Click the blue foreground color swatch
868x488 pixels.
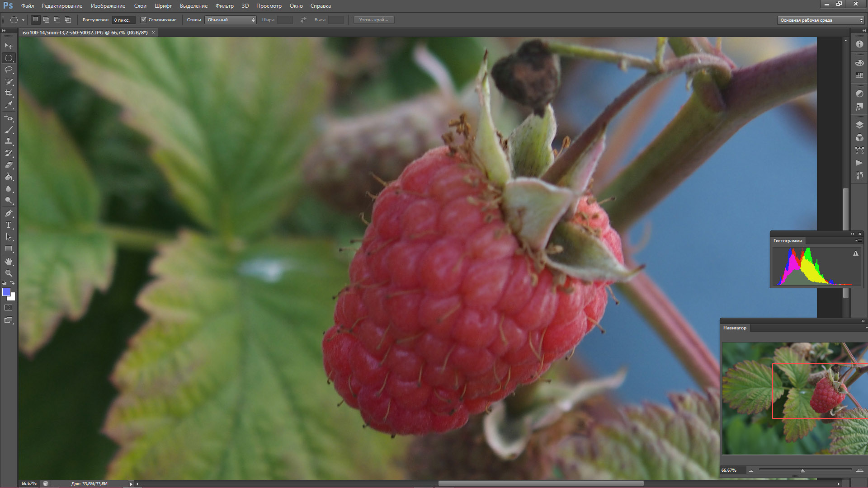coord(6,292)
